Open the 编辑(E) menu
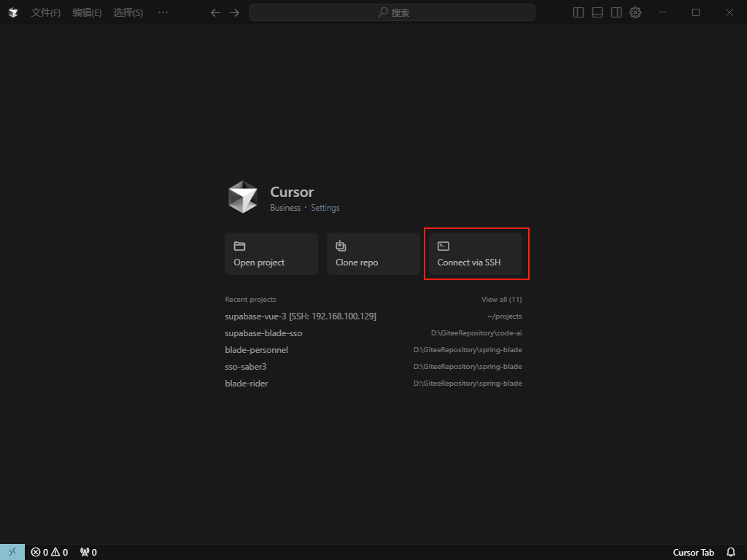The width and height of the screenshot is (747, 560). [87, 12]
